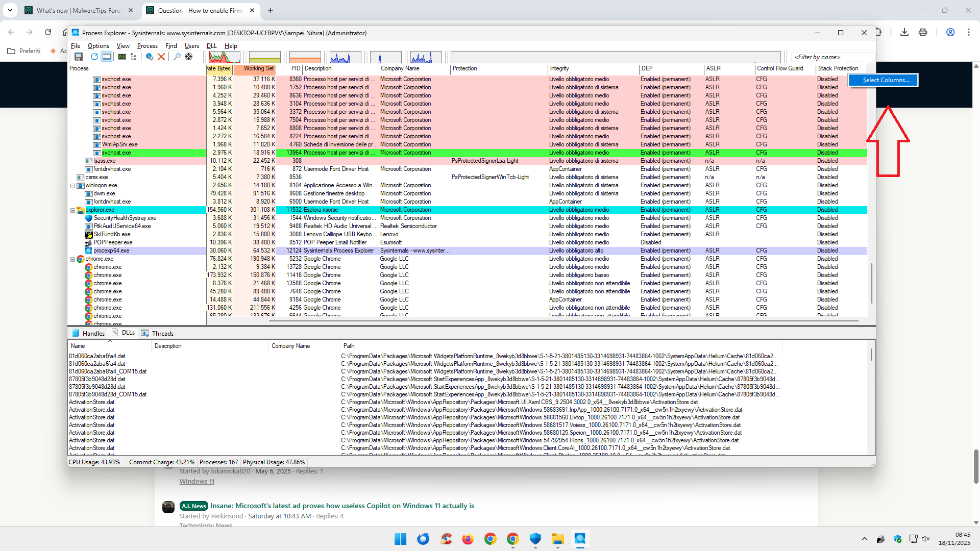
Task: Collapse the parent chrome.exe tree node
Action: [x=72, y=259]
